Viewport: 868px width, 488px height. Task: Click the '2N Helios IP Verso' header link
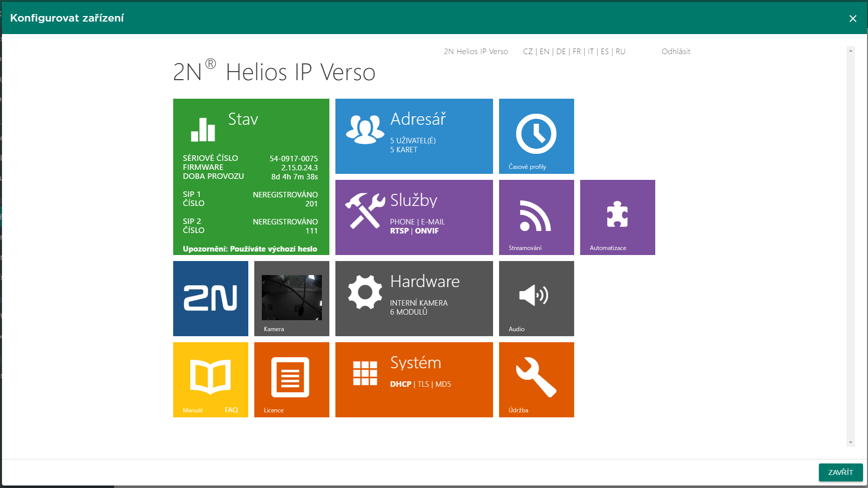pos(476,52)
